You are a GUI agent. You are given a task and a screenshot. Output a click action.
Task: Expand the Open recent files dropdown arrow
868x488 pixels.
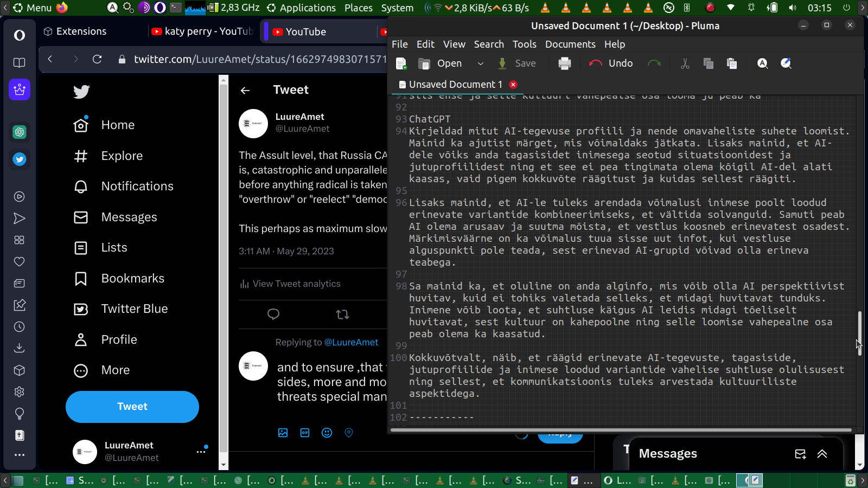480,63
